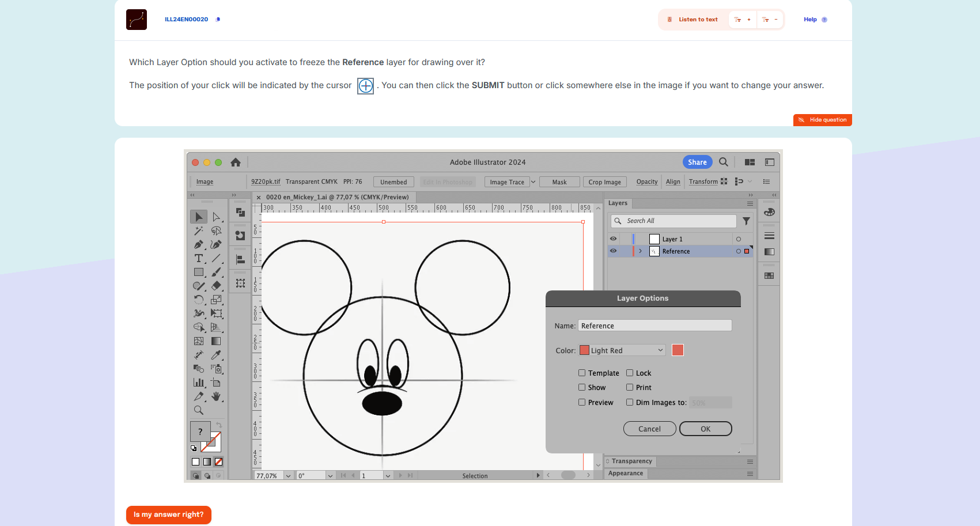Image resolution: width=980 pixels, height=526 pixels.
Task: Activate the Type tool
Action: click(x=199, y=258)
